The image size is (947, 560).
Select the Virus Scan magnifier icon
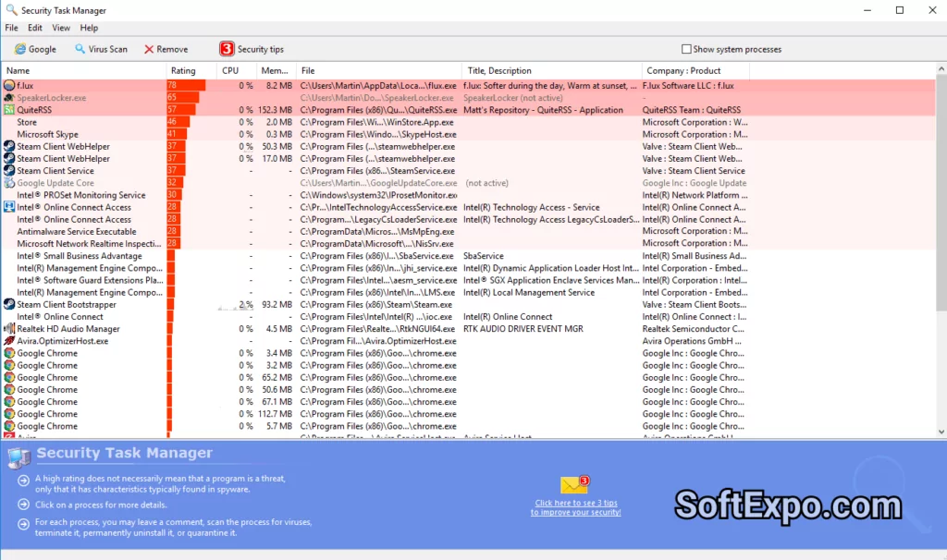tap(80, 49)
